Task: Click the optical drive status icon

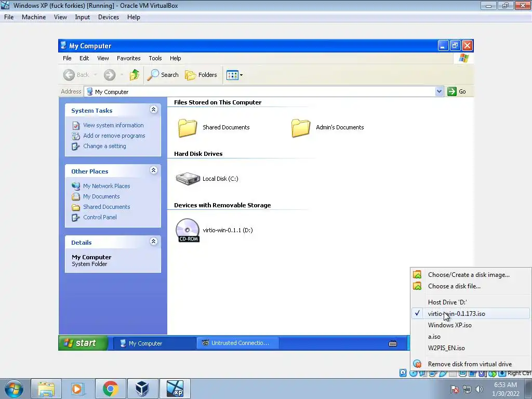Action: point(413,373)
